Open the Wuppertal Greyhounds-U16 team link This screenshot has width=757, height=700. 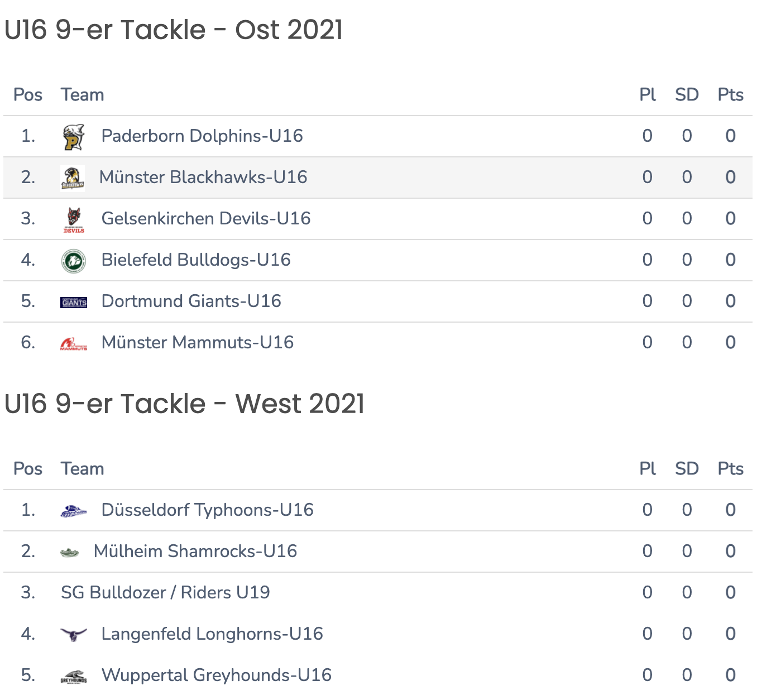tap(217, 675)
